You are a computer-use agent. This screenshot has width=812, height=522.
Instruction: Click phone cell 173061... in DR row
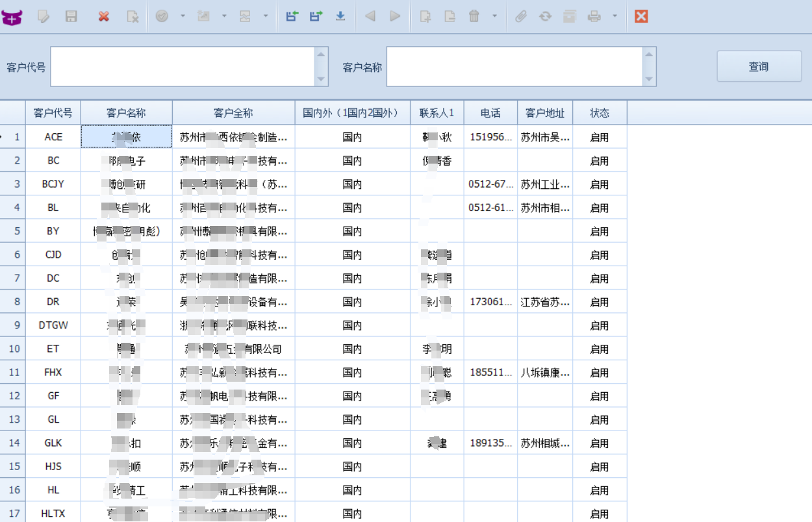coord(491,302)
